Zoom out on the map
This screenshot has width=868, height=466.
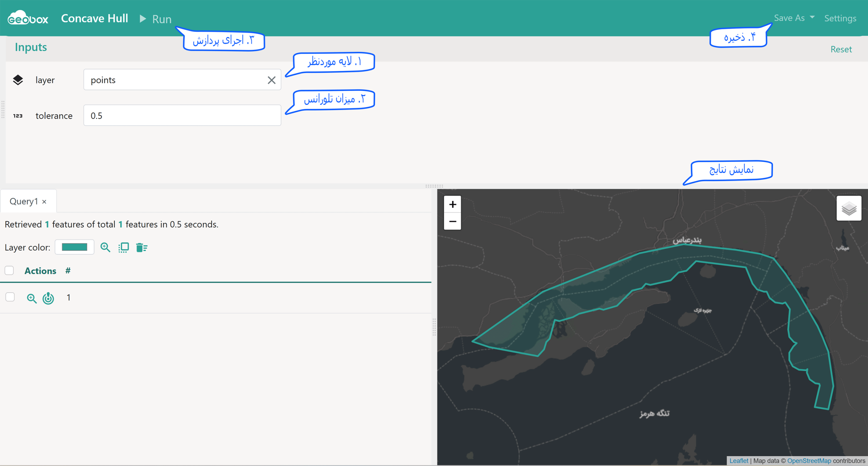[x=452, y=221]
